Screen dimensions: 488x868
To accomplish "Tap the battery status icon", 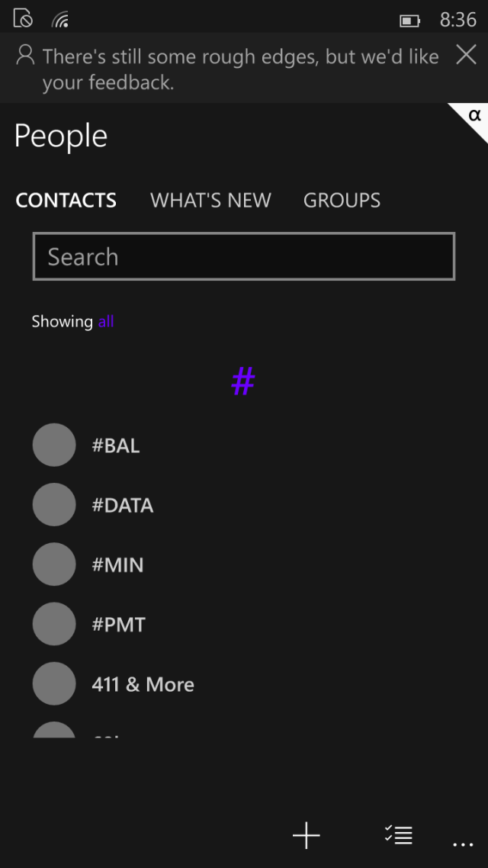I will click(410, 21).
